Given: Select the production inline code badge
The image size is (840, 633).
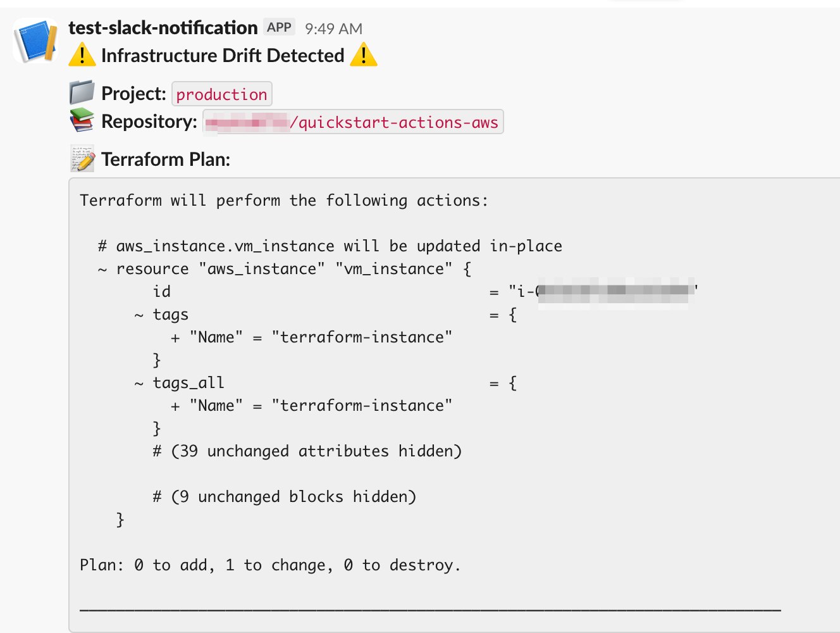Looking at the screenshot, I should pyautogui.click(x=222, y=94).
